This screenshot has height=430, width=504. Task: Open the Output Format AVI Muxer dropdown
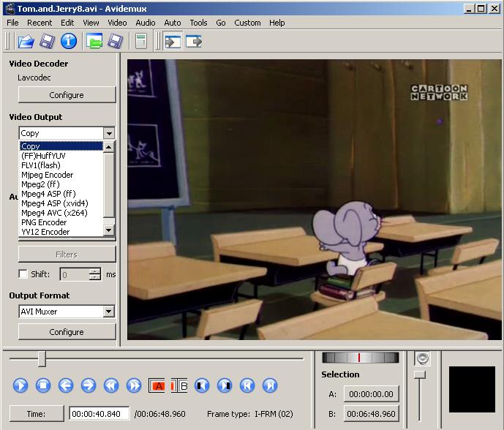109,312
